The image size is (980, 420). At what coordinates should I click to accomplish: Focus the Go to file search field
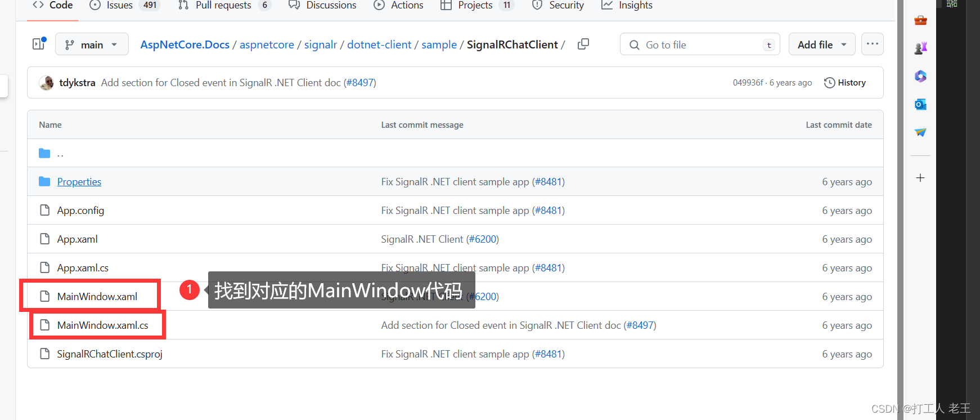700,44
